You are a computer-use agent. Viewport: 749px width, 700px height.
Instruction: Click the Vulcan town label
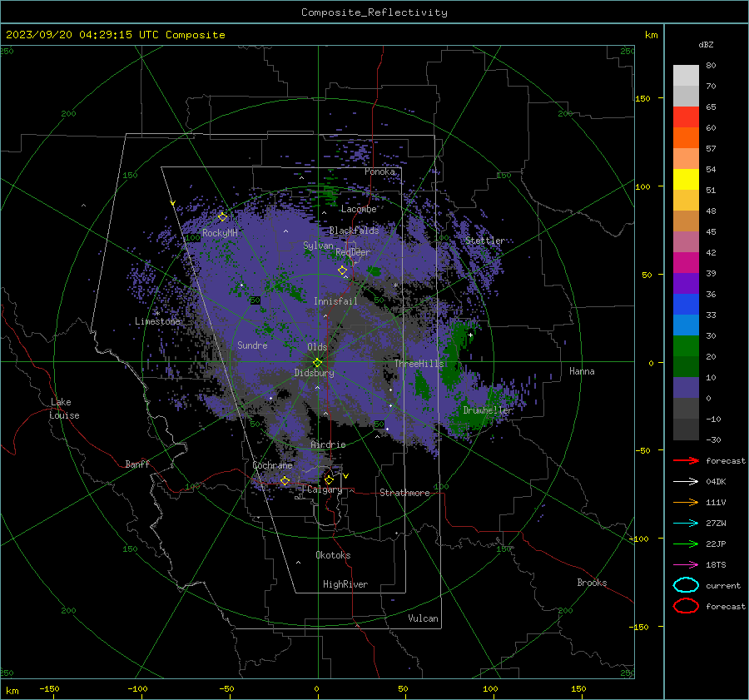pyautogui.click(x=423, y=618)
